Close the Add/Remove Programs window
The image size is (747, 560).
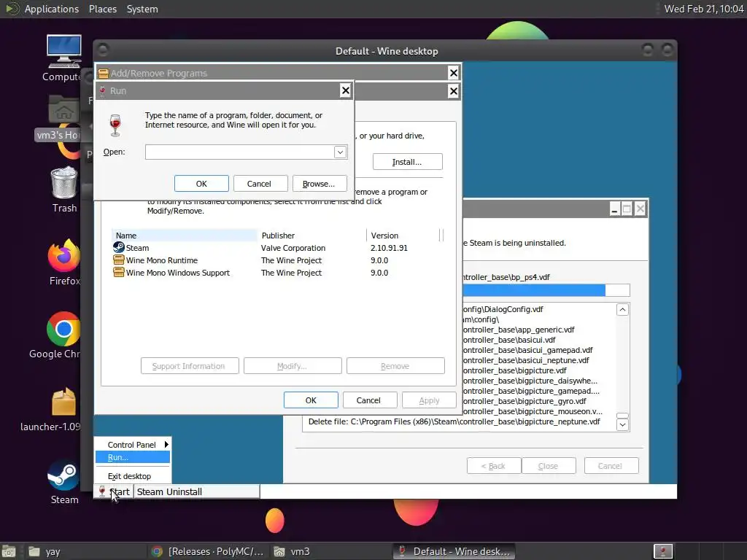click(x=454, y=73)
